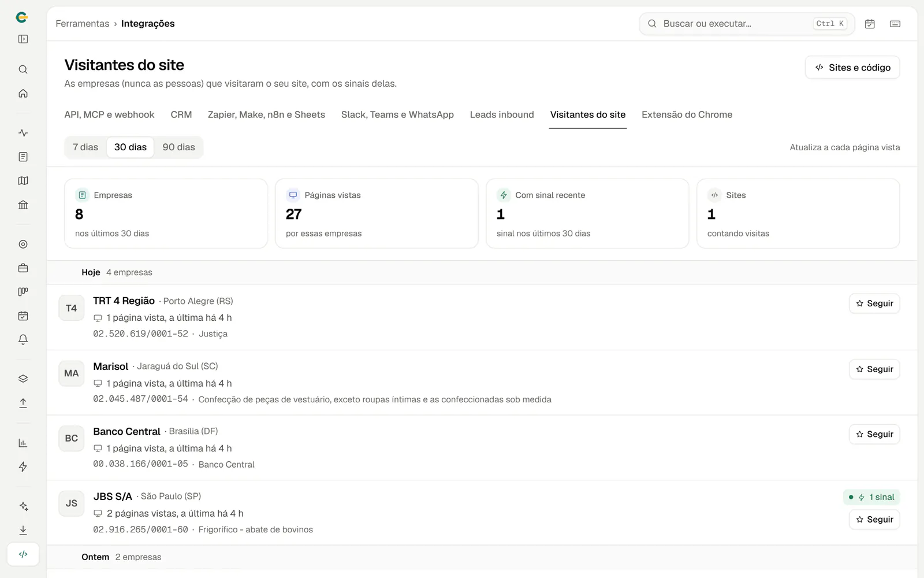The image size is (924, 578).
Task: Select the 7 dias period
Action: coord(85,147)
